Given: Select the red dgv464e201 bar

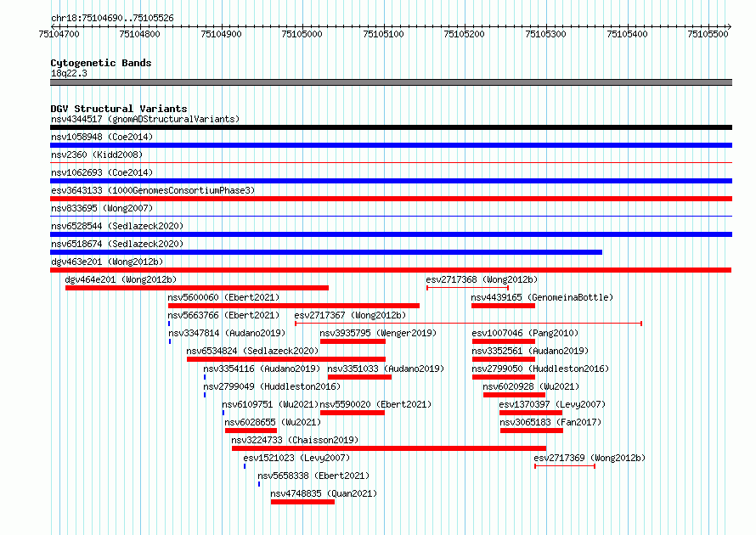Looking at the screenshot, I should [197, 288].
